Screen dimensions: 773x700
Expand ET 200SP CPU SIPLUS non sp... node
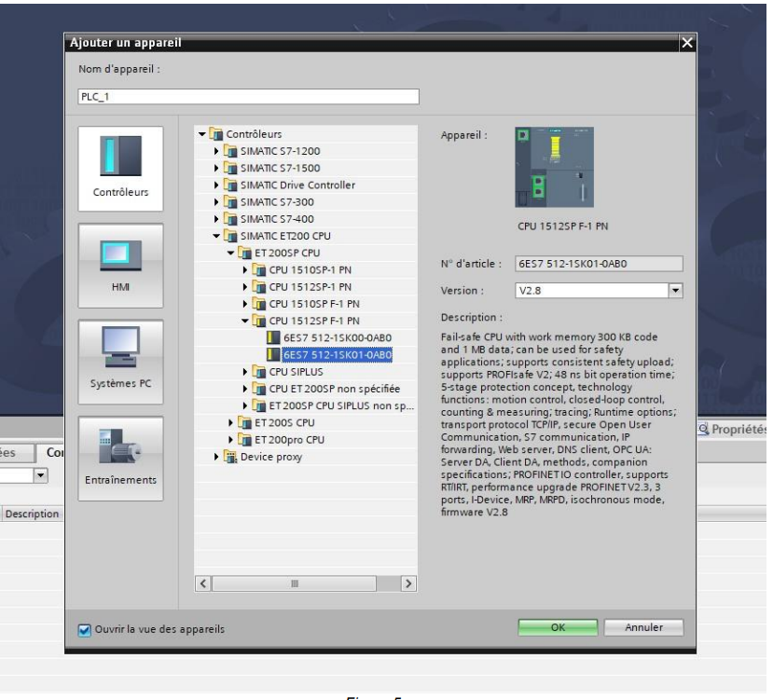pos(245,405)
